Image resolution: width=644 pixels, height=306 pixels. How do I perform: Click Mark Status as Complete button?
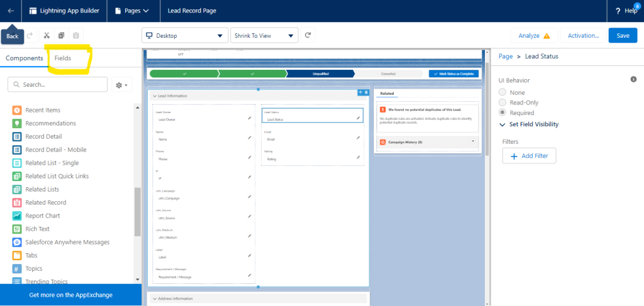[x=454, y=74]
